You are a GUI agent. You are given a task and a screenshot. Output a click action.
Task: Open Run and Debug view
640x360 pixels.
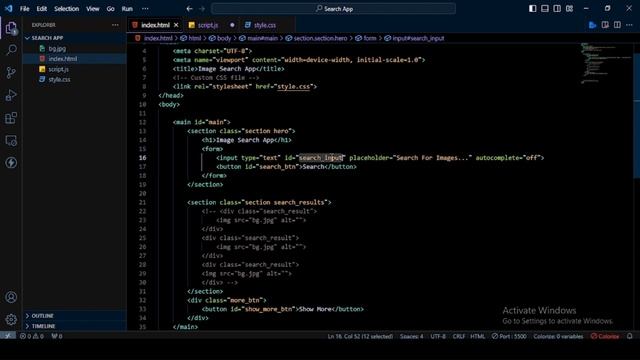point(11,95)
